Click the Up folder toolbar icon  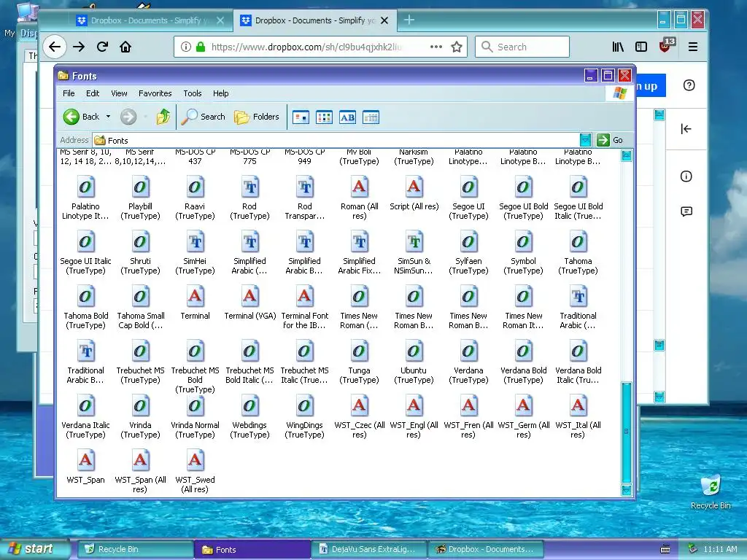163,117
